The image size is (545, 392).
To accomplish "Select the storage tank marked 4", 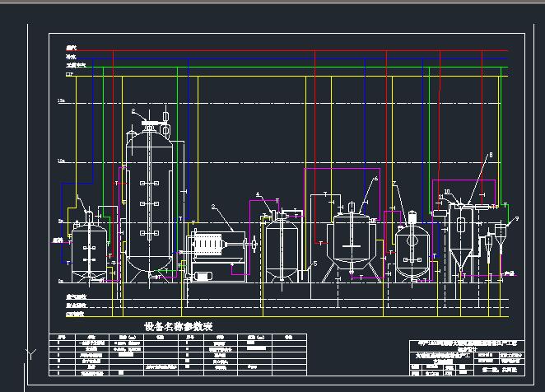I will click(282, 248).
